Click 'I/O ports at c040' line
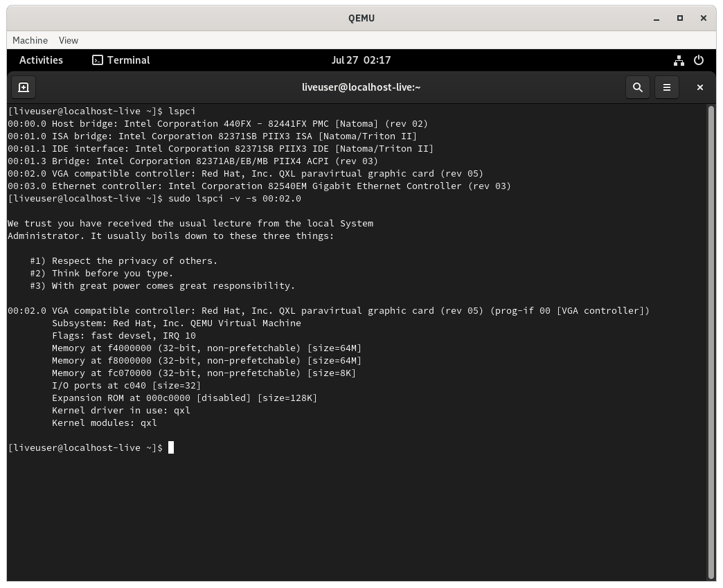This screenshot has height=588, width=723. tap(126, 385)
